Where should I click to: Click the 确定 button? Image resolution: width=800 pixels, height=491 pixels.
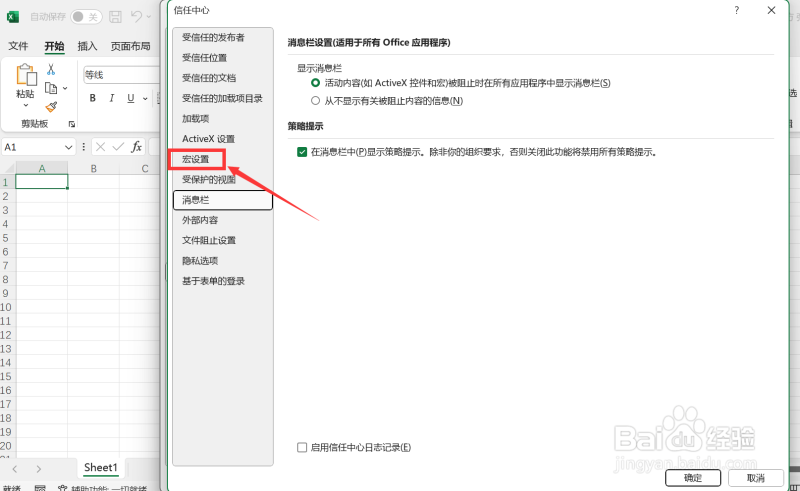click(693, 478)
